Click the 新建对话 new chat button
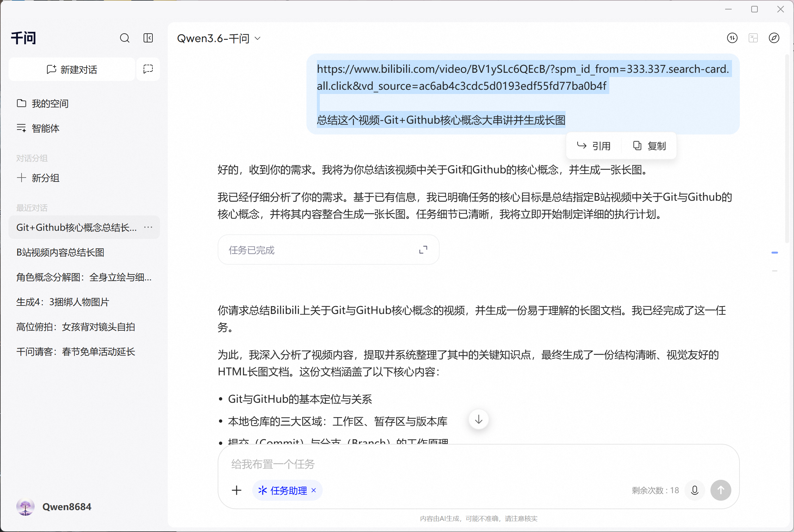The height and width of the screenshot is (532, 794). (x=72, y=70)
